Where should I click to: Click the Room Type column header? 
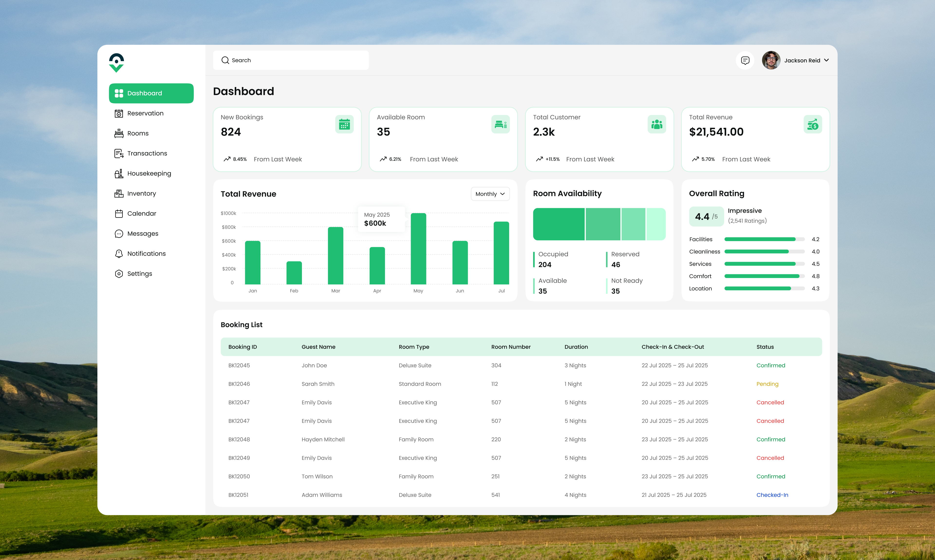pos(414,347)
